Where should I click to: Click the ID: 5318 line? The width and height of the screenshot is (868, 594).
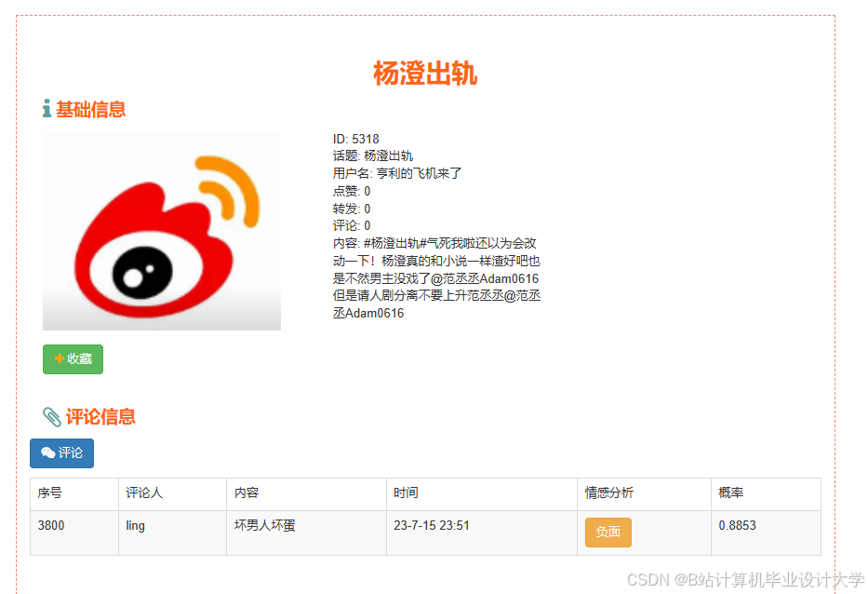(356, 139)
